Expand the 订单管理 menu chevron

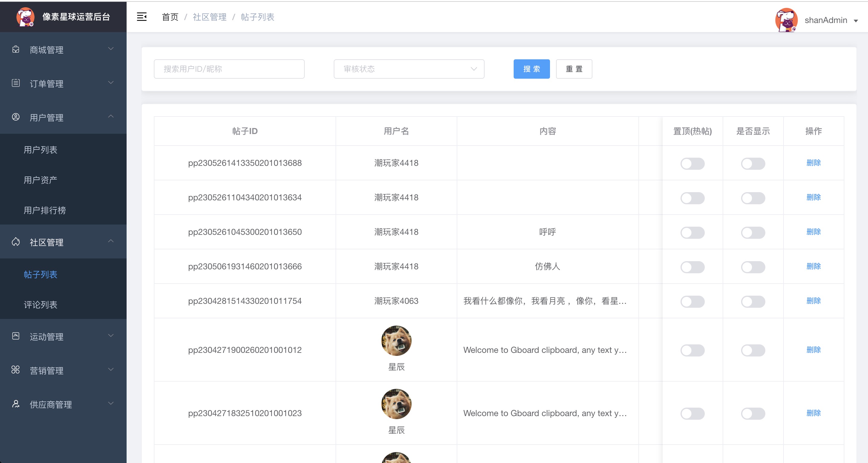pos(111,83)
